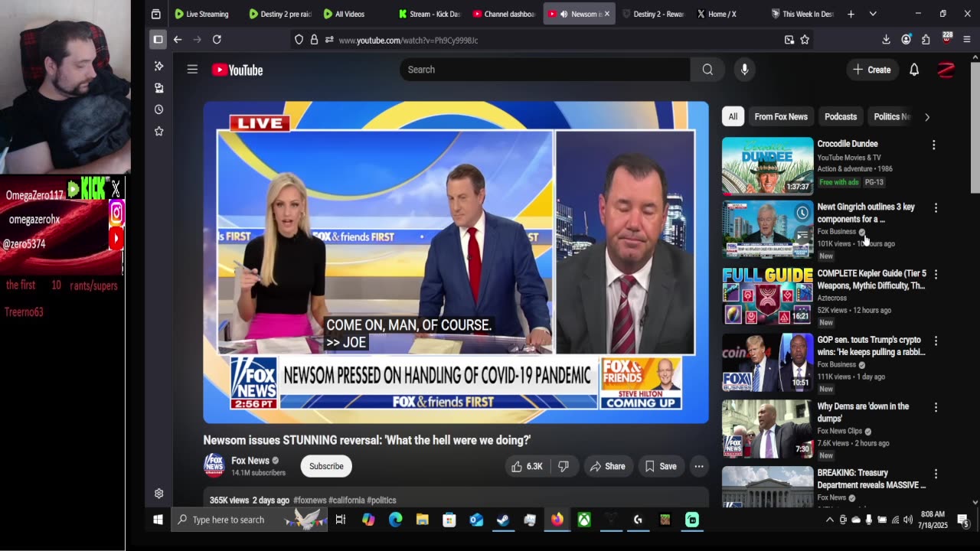Save the video to a playlist
This screenshot has width=980, height=551.
661,466
